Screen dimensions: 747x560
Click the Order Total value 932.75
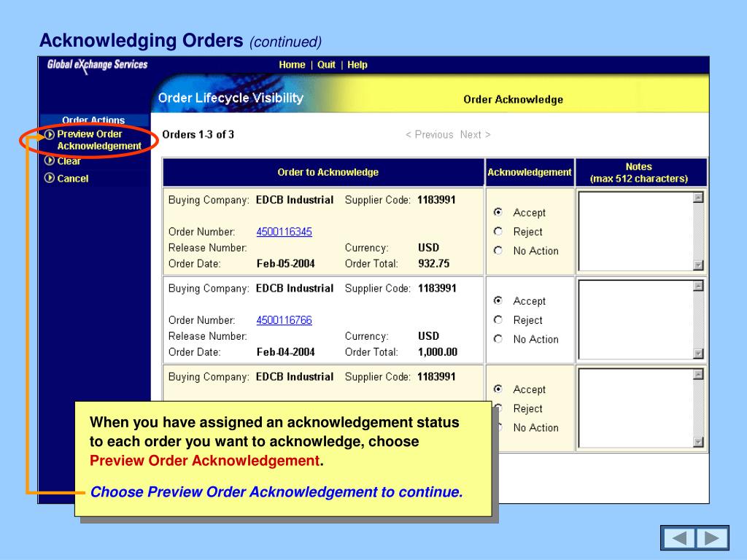point(433,263)
